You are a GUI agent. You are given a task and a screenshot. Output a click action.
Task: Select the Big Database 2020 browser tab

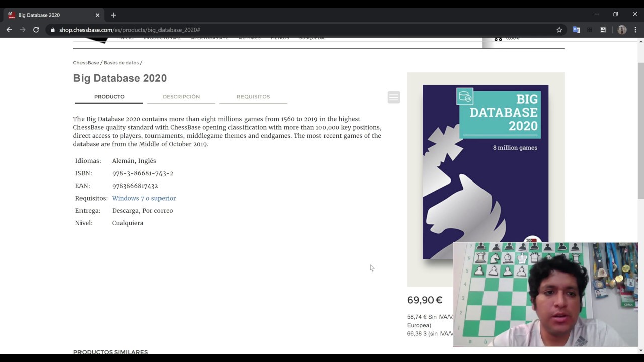(x=53, y=15)
